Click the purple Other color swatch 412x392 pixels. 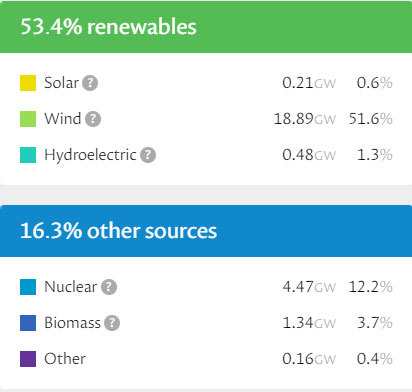(x=28, y=359)
